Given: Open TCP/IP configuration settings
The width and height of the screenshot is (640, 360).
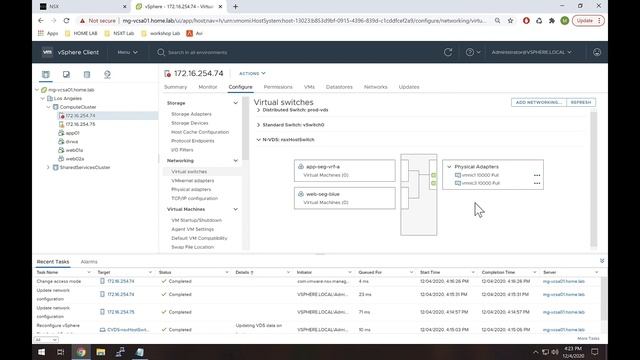Looking at the screenshot, I should pos(194,198).
